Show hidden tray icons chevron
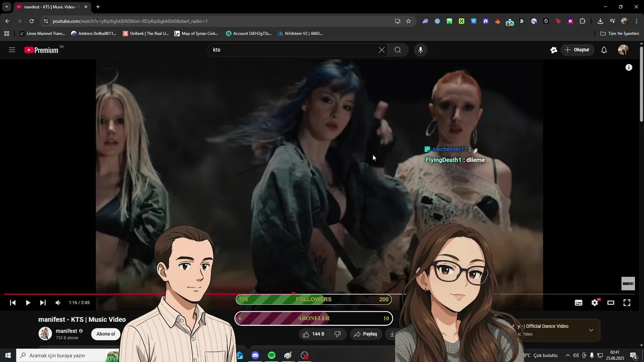This screenshot has height=362, width=644. click(x=568, y=355)
